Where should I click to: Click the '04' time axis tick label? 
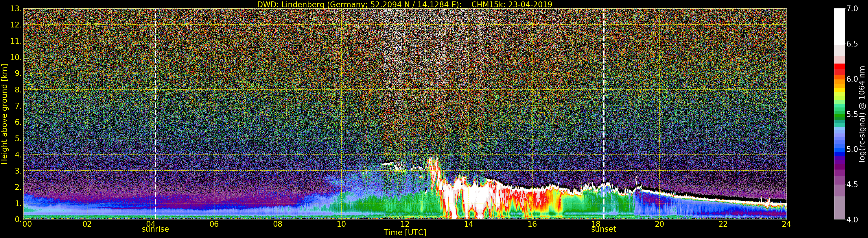coord(151,224)
